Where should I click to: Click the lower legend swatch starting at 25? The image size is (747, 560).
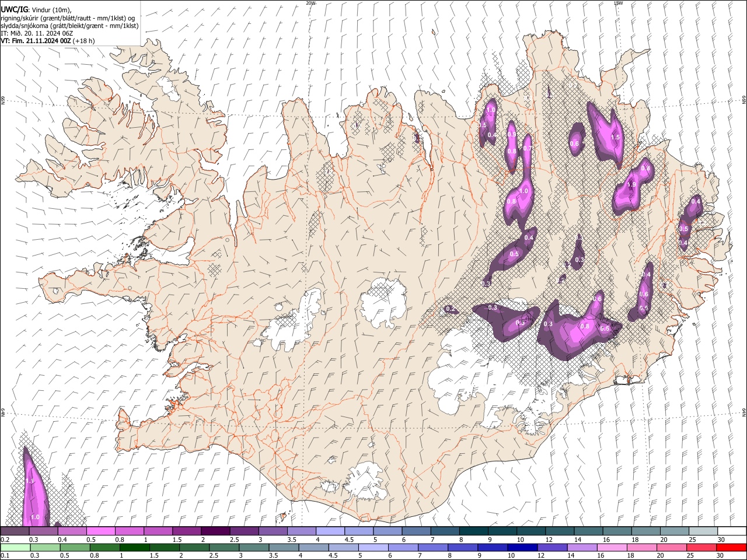click(x=701, y=548)
